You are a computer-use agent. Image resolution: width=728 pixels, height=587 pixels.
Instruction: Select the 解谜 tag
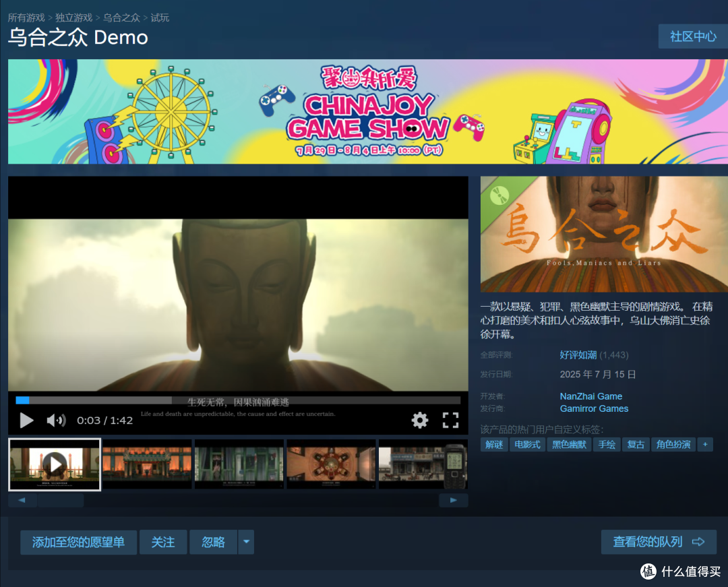pos(495,445)
